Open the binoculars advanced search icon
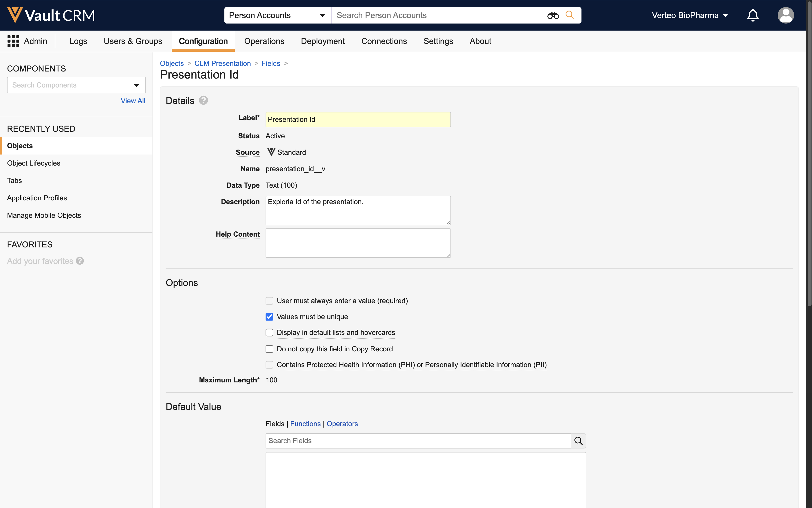 [553, 16]
